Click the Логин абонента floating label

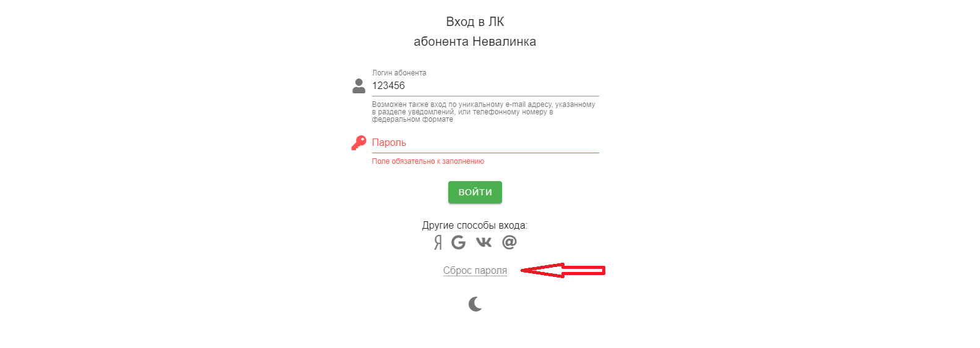click(399, 73)
